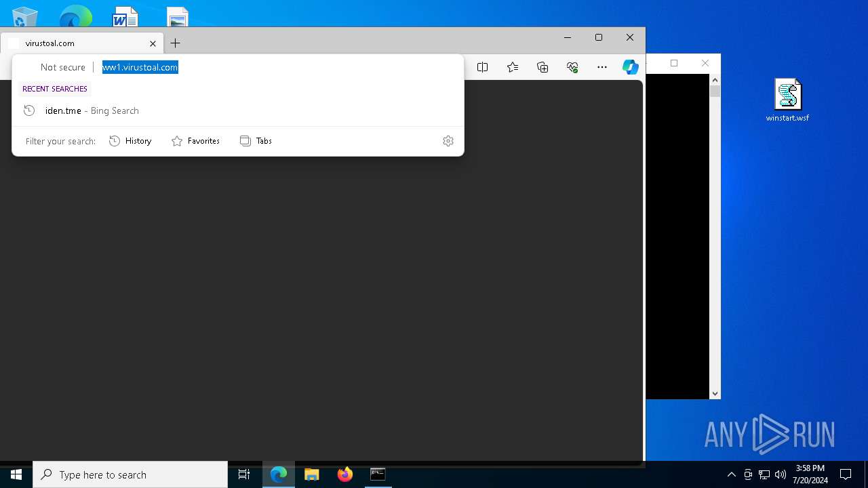Viewport: 868px width, 488px height.
Task: Filter search by Favorites
Action: click(x=195, y=141)
